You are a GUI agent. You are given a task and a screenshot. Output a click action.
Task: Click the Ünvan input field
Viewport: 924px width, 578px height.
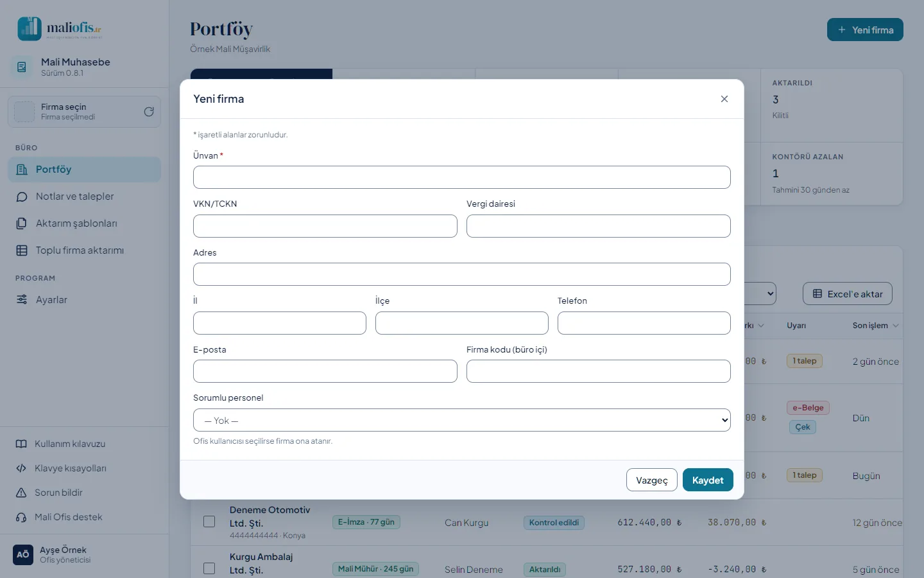462,177
